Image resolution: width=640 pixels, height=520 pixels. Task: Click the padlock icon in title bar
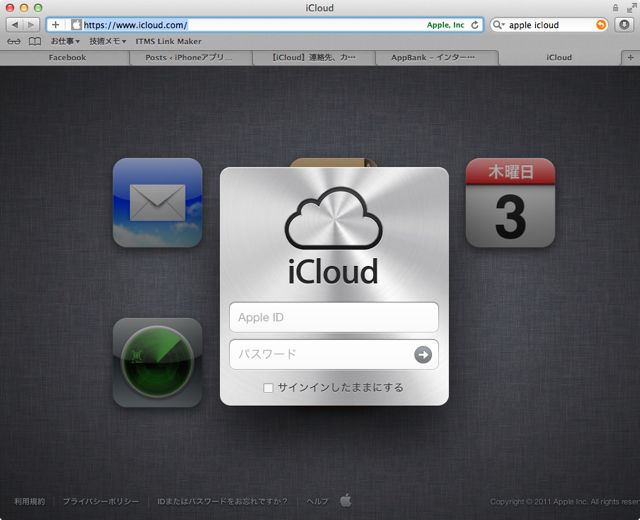[x=616, y=8]
